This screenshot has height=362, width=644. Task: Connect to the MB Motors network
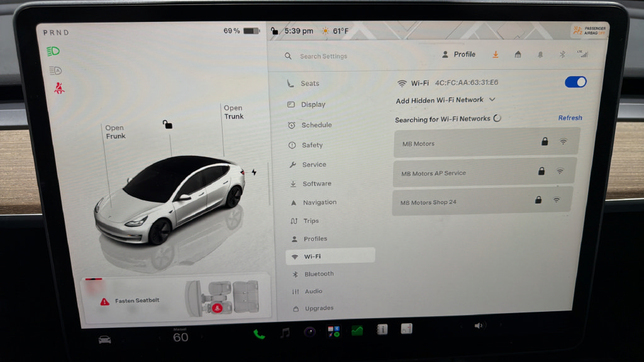pyautogui.click(x=487, y=143)
